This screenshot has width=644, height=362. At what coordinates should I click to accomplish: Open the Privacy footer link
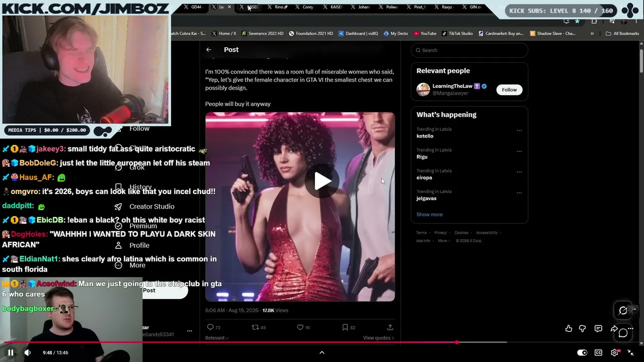click(440, 233)
